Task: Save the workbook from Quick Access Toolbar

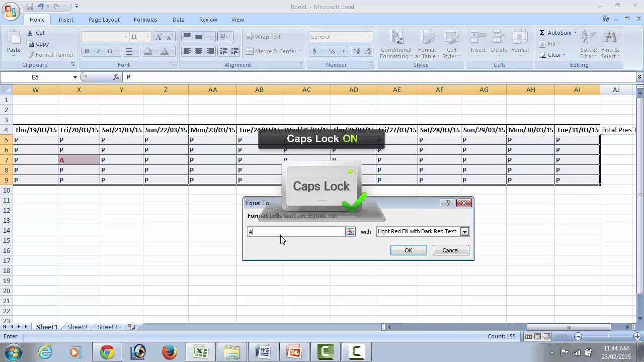Action: click(x=30, y=7)
